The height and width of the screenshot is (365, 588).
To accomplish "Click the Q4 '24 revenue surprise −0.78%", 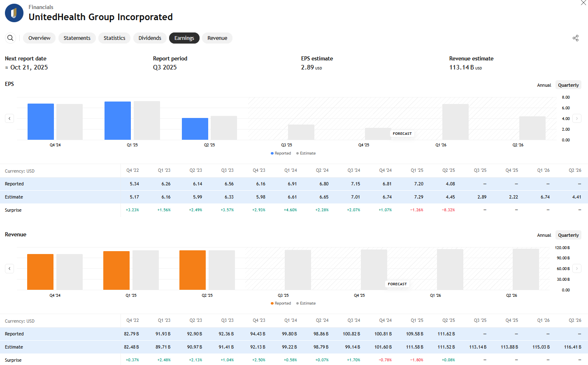I will 385,360.
